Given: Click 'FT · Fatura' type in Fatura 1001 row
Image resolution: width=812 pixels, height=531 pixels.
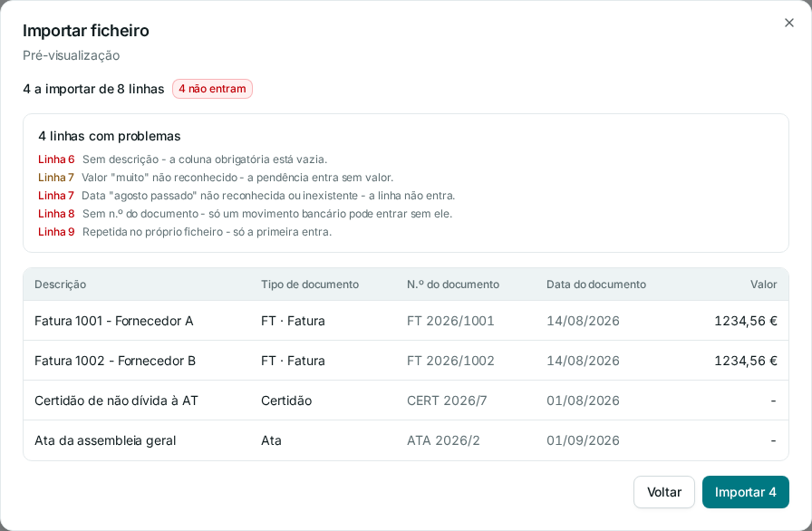Looking at the screenshot, I should [293, 321].
